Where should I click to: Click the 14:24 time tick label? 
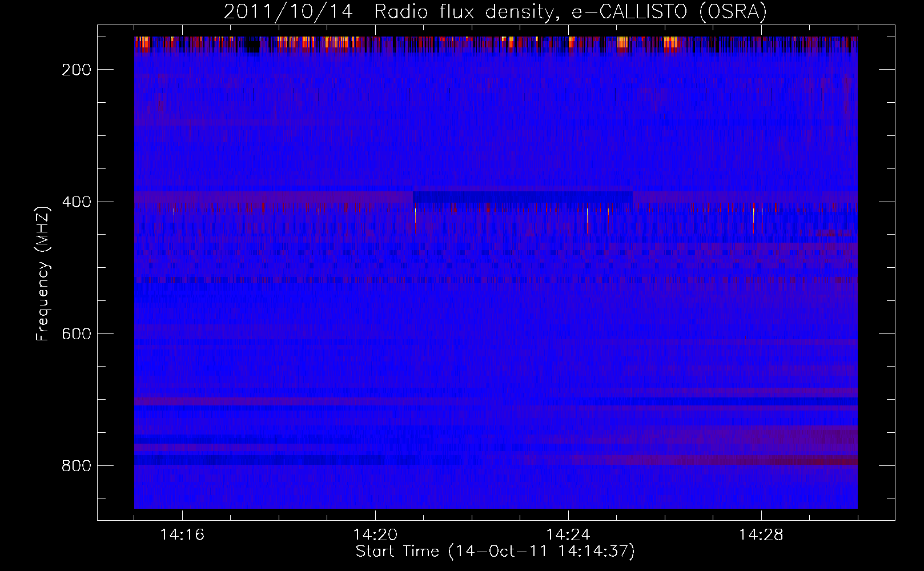[x=568, y=535]
